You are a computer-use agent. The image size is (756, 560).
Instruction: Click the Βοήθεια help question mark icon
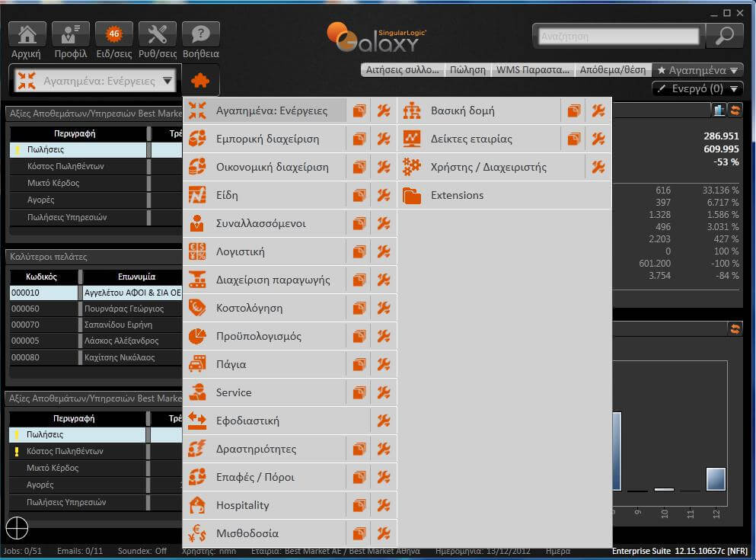click(201, 35)
